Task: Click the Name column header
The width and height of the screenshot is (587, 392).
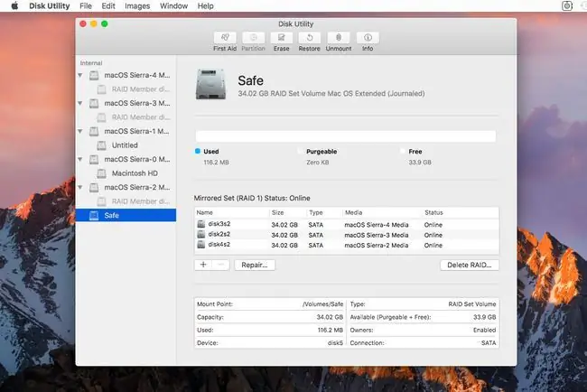Action: (x=205, y=212)
